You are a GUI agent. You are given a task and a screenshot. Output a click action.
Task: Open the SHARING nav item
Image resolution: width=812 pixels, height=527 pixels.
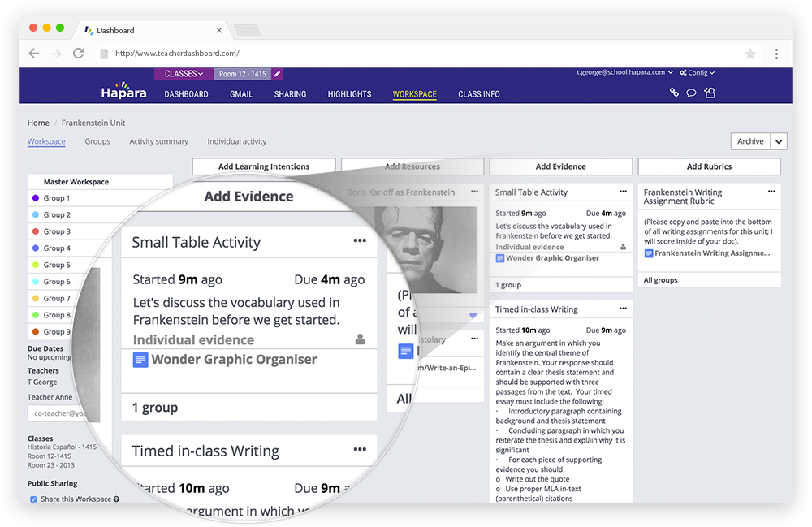pyautogui.click(x=290, y=94)
